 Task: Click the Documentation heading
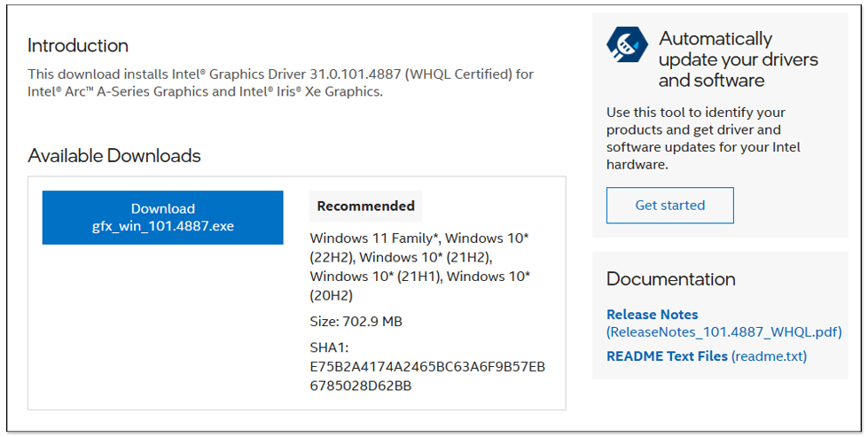pos(671,279)
